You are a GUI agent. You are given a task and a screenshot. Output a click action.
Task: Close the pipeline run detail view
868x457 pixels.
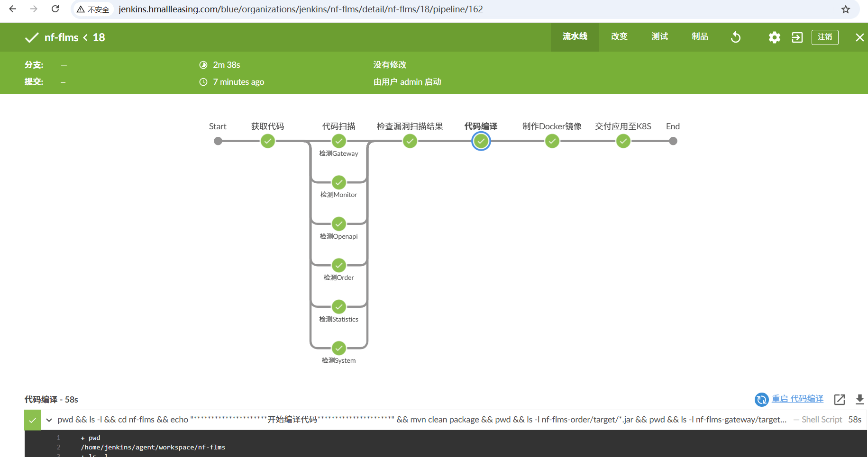coord(859,37)
